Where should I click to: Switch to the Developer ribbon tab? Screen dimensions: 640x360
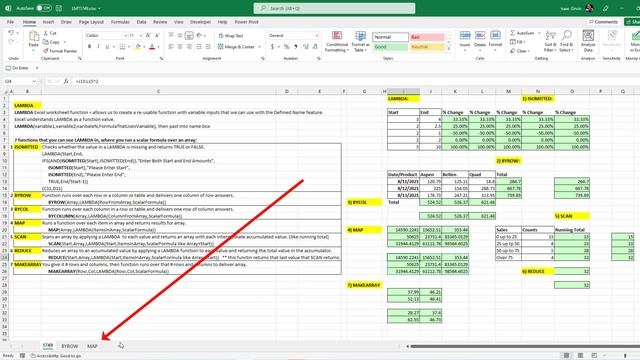(x=200, y=22)
